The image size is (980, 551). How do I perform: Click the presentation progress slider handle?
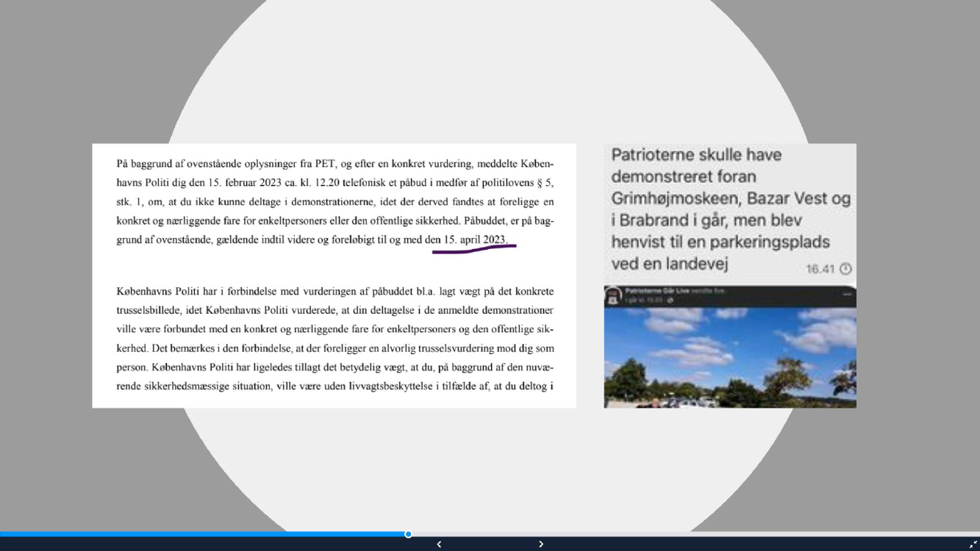coord(408,534)
